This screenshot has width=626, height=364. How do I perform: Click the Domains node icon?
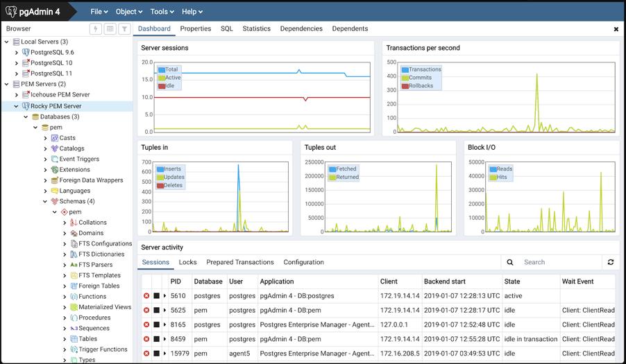point(74,233)
